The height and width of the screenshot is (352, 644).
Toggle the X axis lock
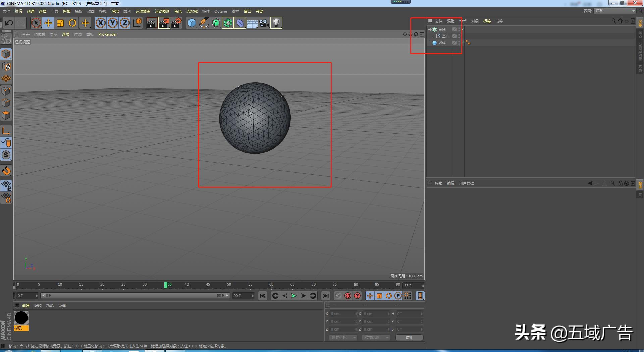pyautogui.click(x=100, y=23)
